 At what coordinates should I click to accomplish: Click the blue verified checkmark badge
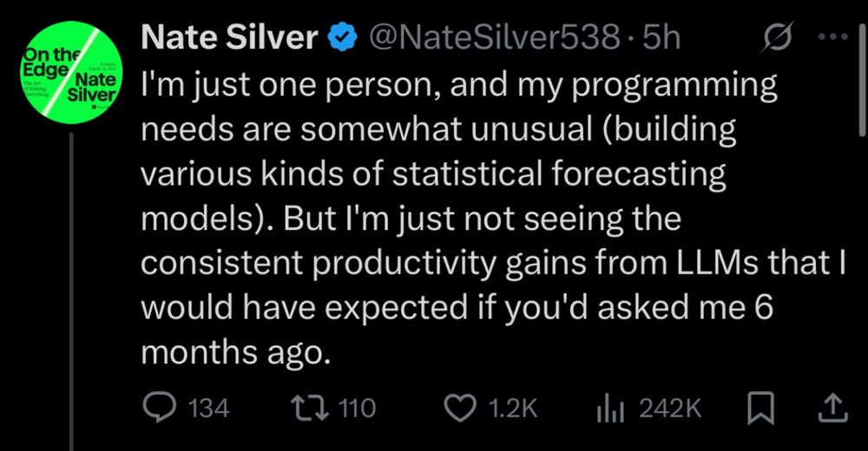[x=344, y=38]
